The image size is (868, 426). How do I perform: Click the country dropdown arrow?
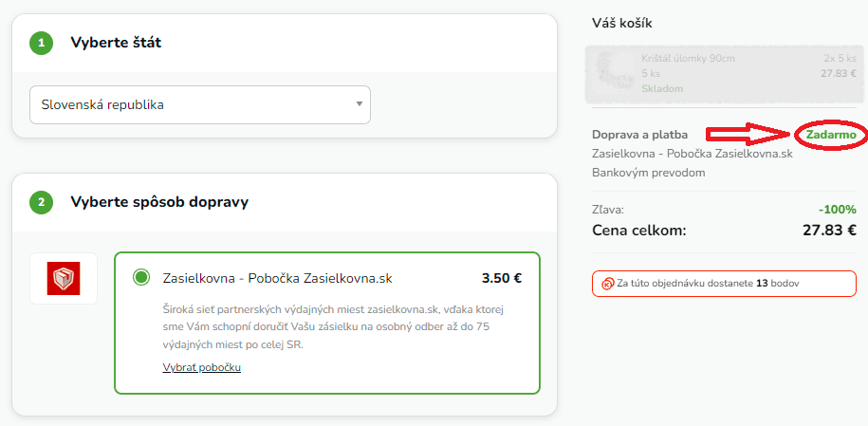pos(360,104)
